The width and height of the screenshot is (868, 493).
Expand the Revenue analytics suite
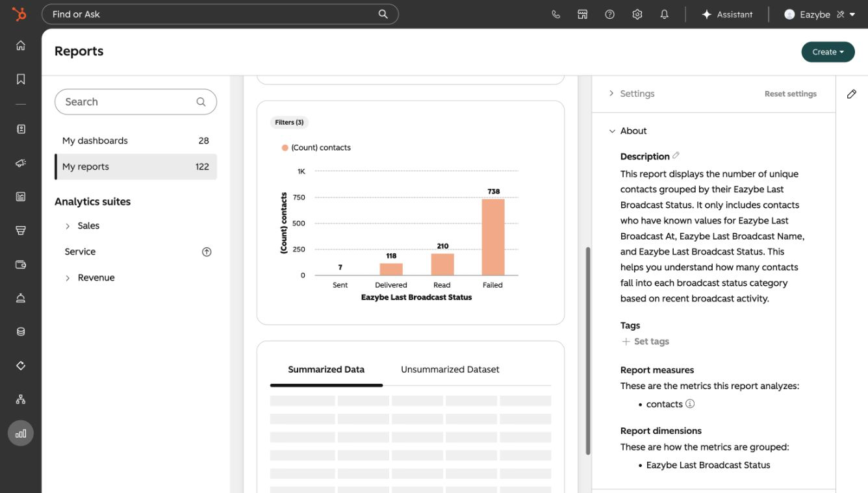pos(68,278)
